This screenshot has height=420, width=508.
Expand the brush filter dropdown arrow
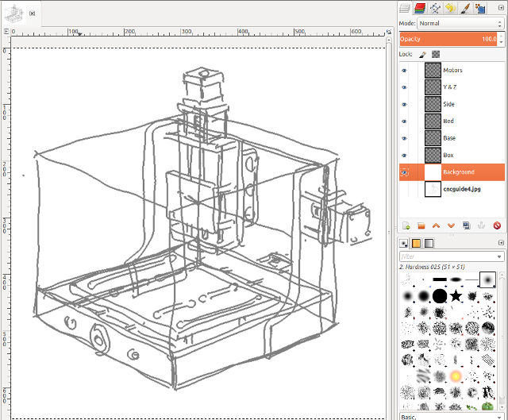pos(499,256)
